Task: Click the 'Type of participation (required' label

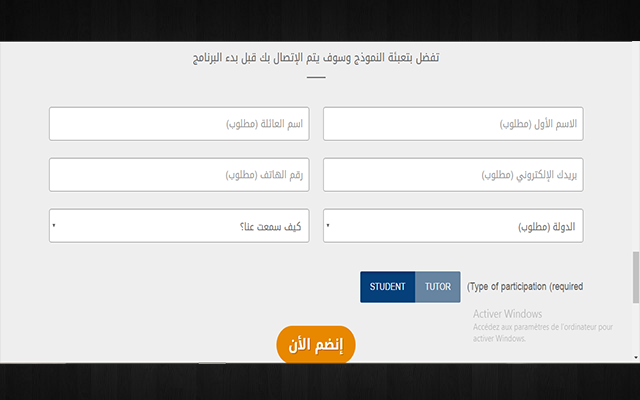Action: point(525,287)
